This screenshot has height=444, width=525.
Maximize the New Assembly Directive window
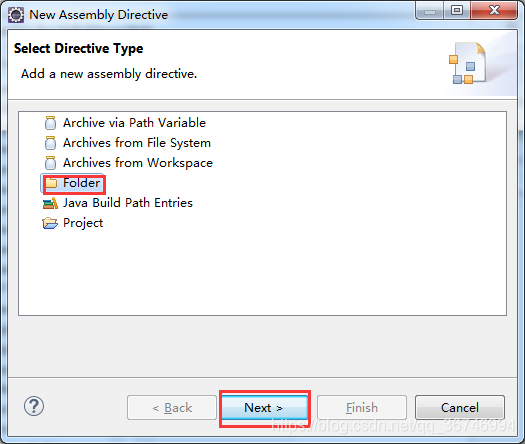coord(457,10)
